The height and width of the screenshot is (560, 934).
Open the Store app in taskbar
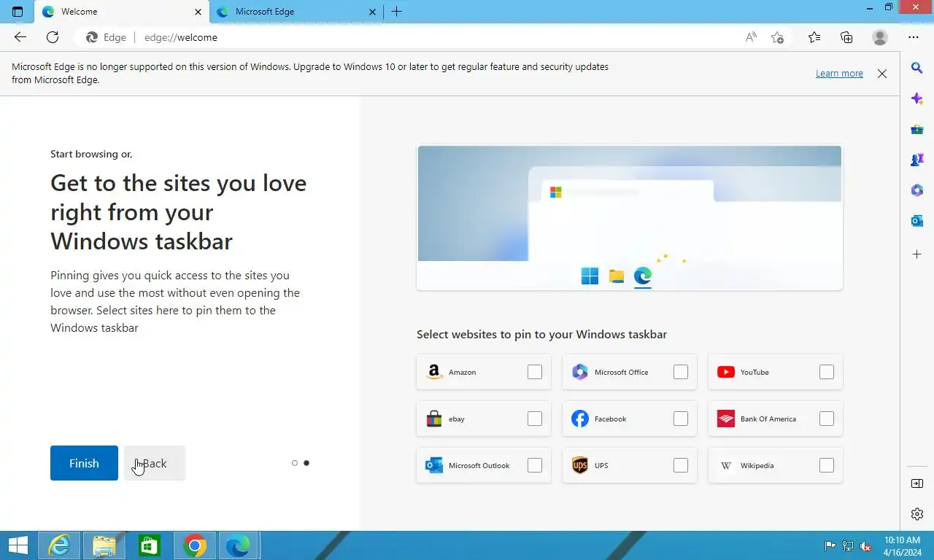point(150,545)
